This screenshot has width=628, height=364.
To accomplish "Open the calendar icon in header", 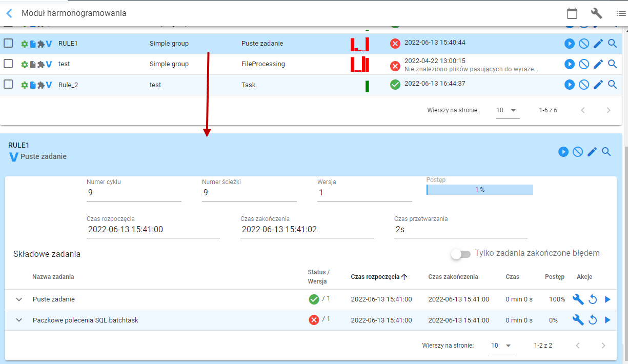I will [572, 13].
